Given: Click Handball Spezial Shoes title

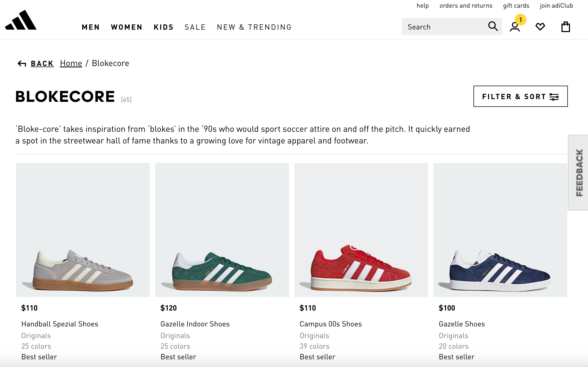Looking at the screenshot, I should pyautogui.click(x=60, y=324).
